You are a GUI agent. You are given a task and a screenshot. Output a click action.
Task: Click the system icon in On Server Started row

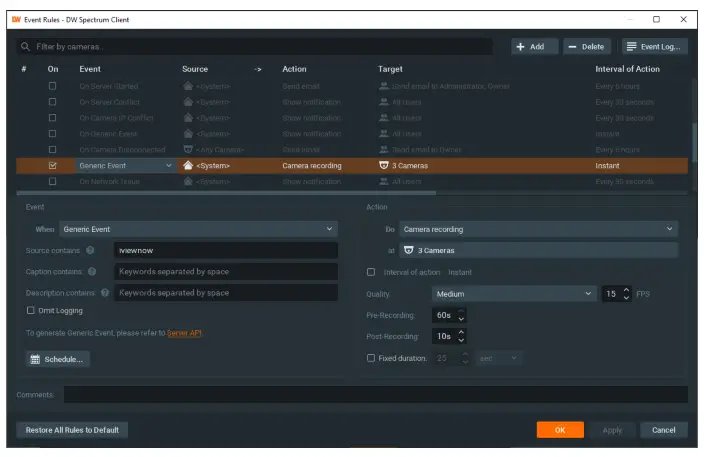[x=188, y=86]
